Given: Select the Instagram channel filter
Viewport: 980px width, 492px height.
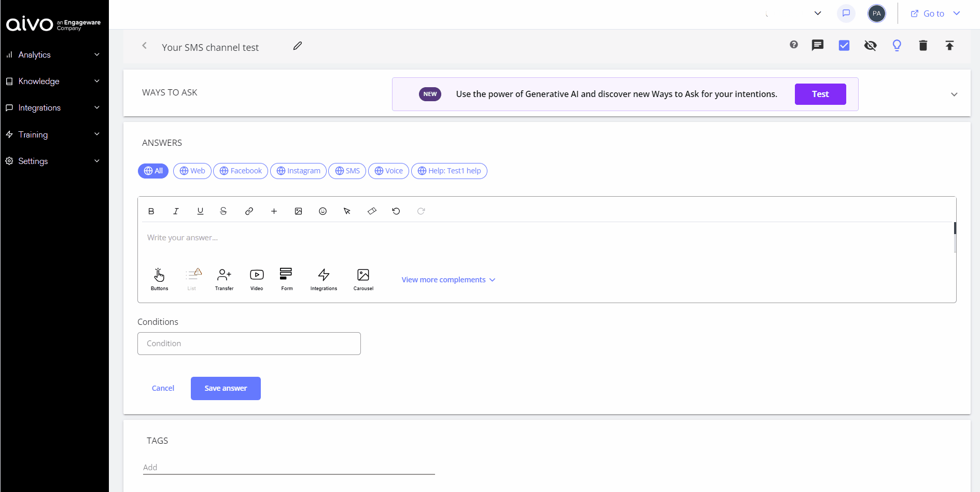Looking at the screenshot, I should [x=298, y=171].
